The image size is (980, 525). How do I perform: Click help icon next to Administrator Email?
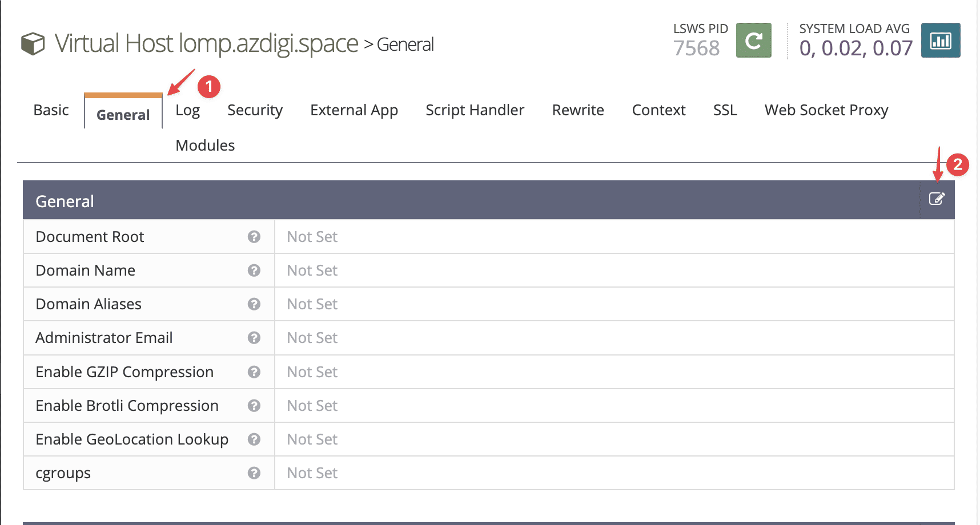254,338
